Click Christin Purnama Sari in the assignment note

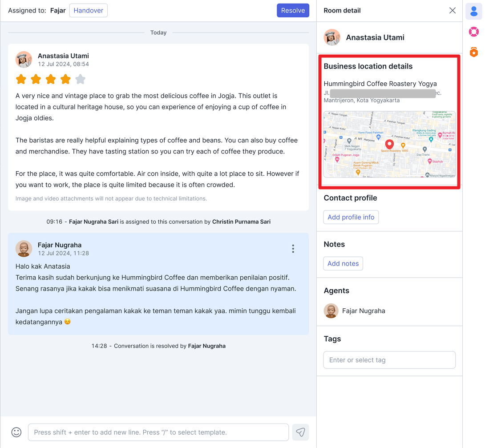click(241, 222)
